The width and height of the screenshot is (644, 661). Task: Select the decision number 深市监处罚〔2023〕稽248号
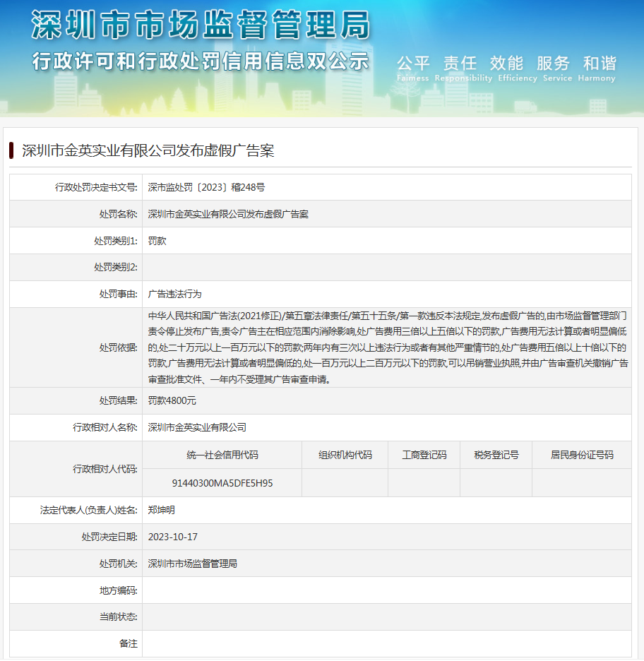pos(206,187)
